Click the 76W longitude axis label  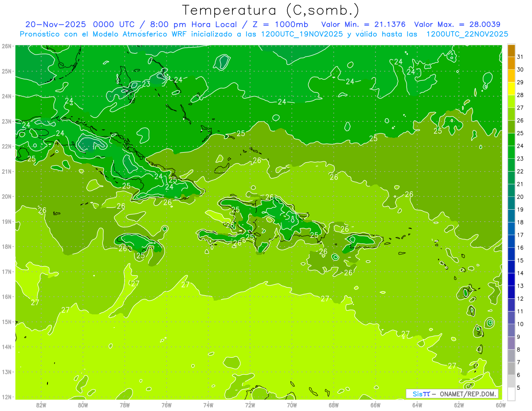166,405
